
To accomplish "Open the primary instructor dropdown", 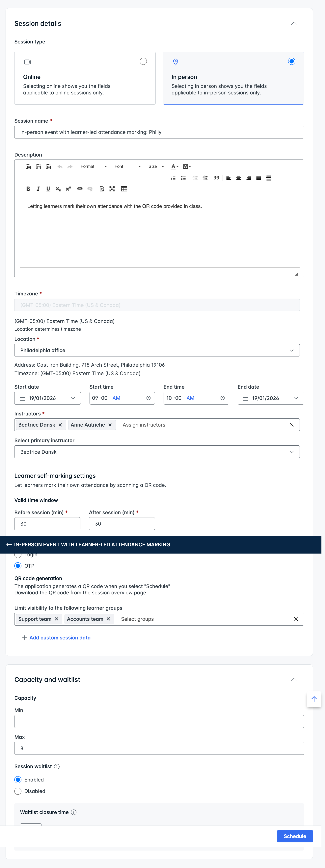I will click(157, 452).
